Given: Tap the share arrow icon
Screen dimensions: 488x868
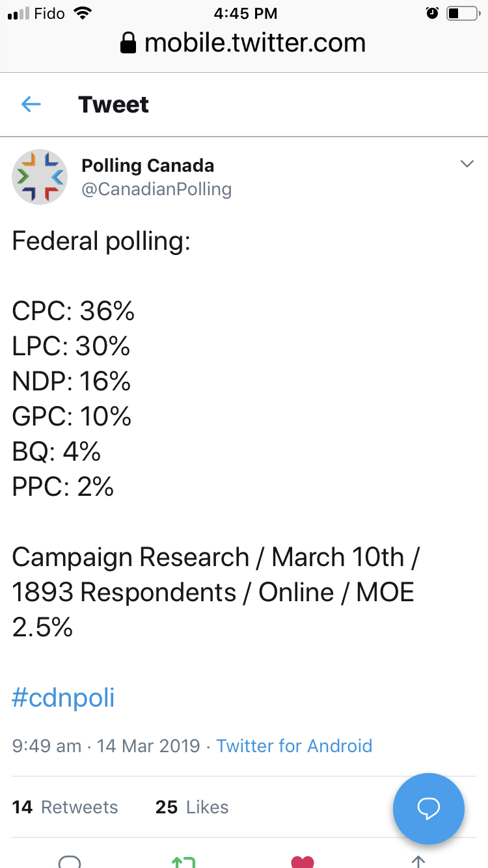Looking at the screenshot, I should (x=418, y=862).
